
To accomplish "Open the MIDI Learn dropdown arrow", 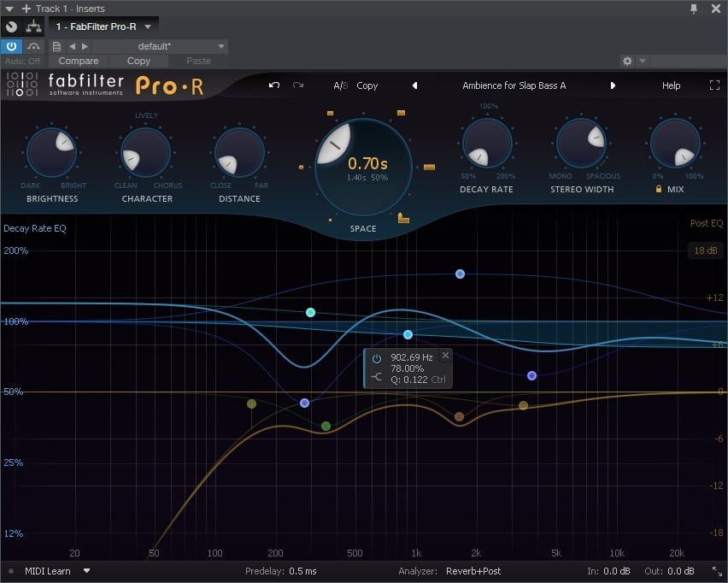I will (87, 571).
